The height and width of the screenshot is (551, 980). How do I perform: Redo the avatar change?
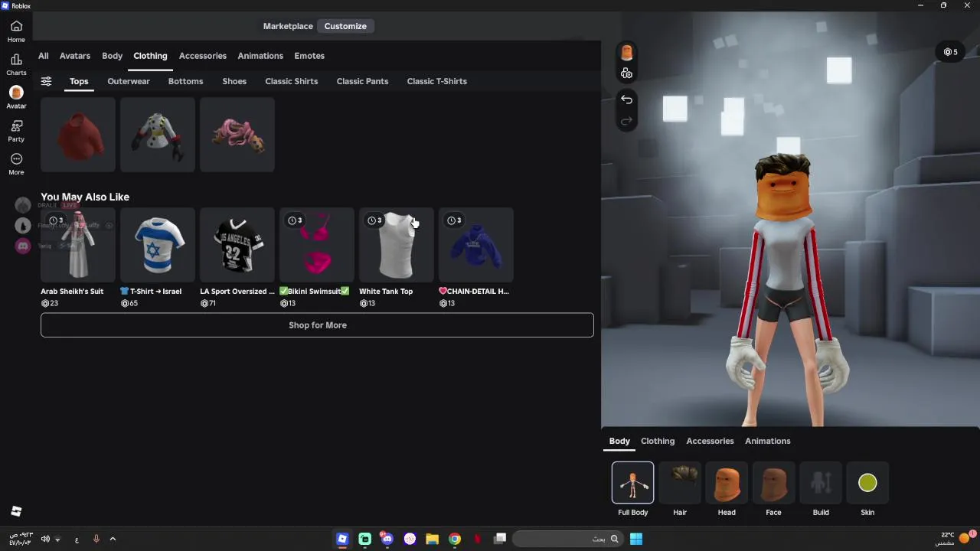(626, 121)
